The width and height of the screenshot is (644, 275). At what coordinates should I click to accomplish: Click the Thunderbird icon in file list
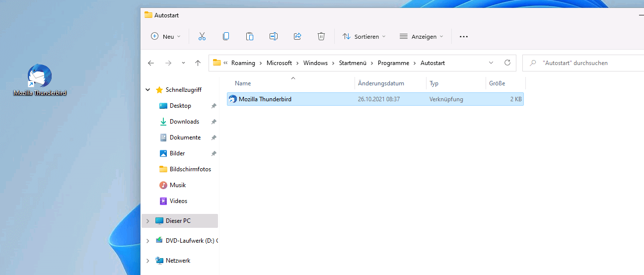(x=232, y=99)
